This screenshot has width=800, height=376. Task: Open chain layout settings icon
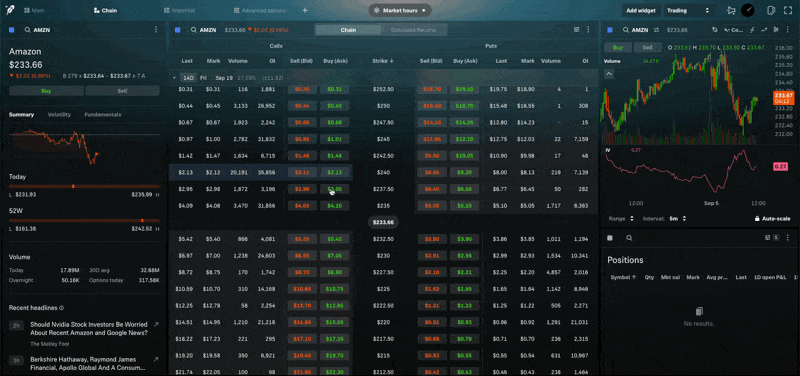pos(577,30)
